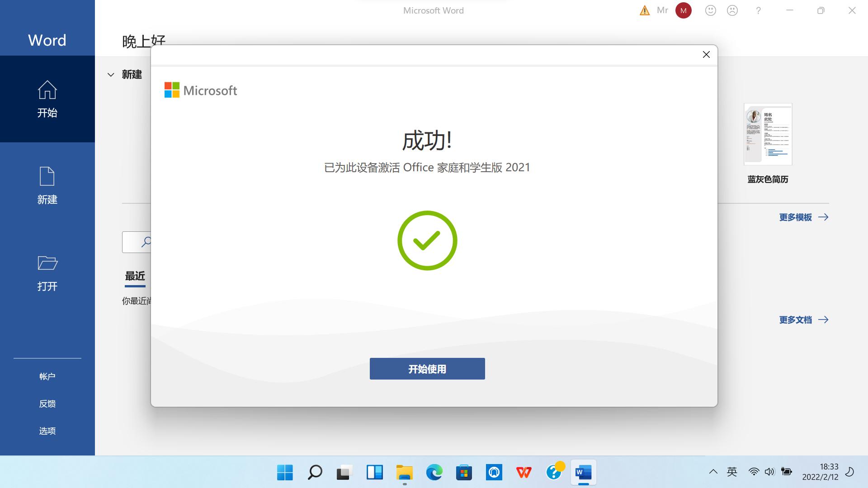Select the 蓝灰色简历 template thumbnail
Image resolution: width=868 pixels, height=488 pixels.
[x=767, y=134]
